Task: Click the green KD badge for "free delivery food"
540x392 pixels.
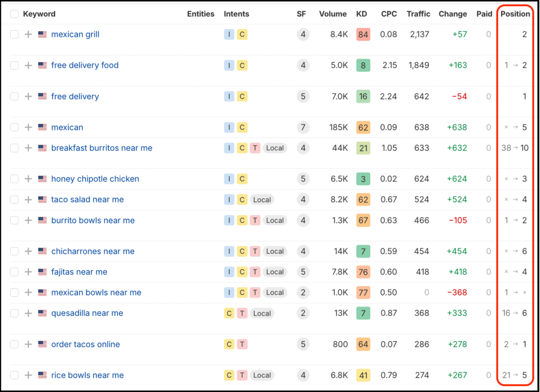Action: (x=362, y=65)
